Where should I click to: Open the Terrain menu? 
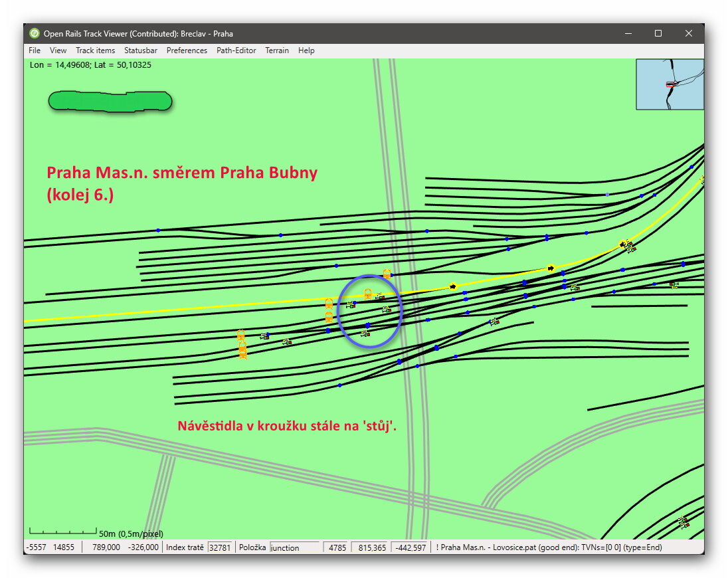(277, 50)
